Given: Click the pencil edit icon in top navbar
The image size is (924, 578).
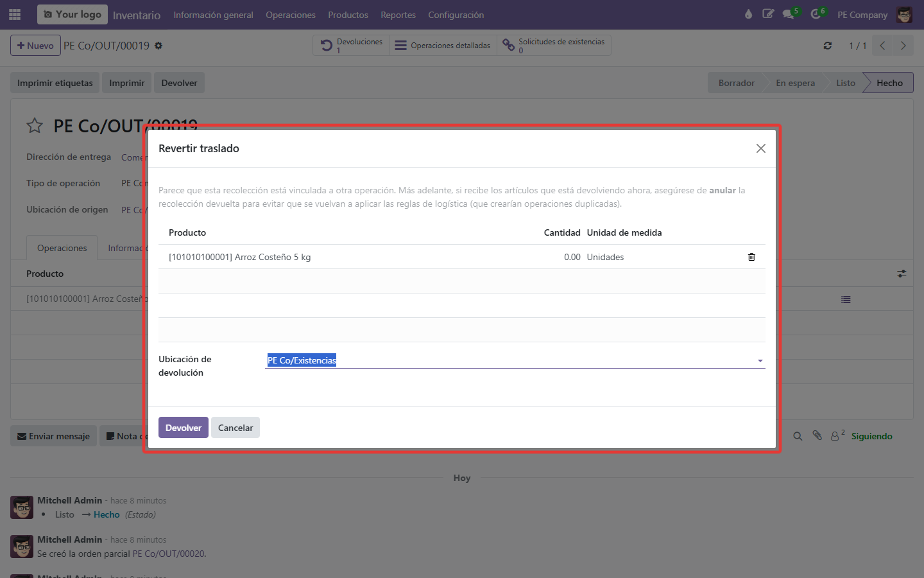Looking at the screenshot, I should click(x=768, y=14).
